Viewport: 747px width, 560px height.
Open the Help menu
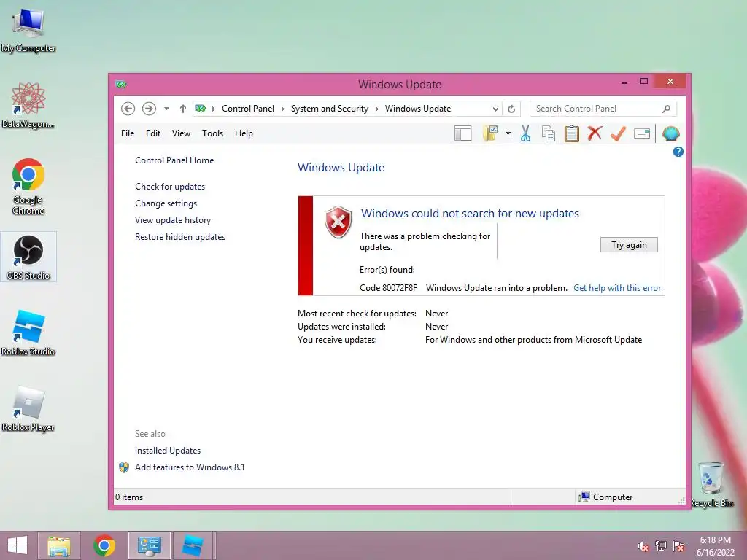(244, 133)
